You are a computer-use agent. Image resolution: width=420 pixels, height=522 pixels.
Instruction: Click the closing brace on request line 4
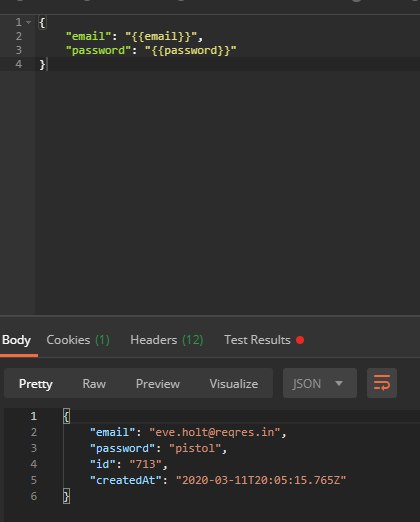coord(42,64)
